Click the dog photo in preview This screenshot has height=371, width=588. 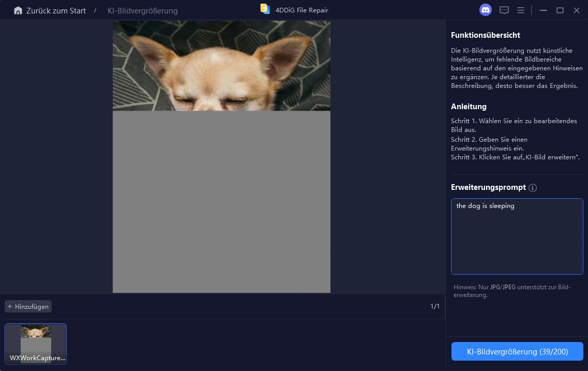(x=221, y=66)
